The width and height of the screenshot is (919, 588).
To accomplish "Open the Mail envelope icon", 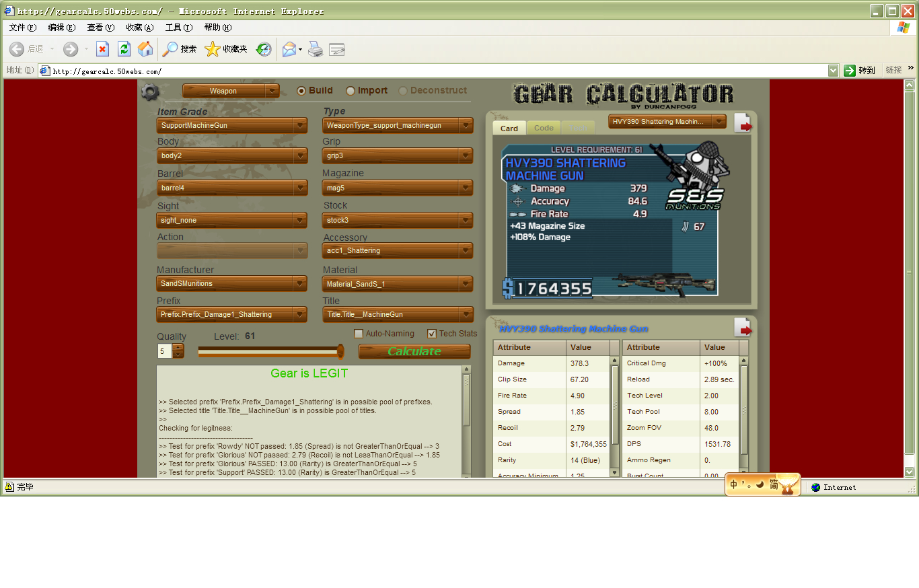I will point(289,49).
